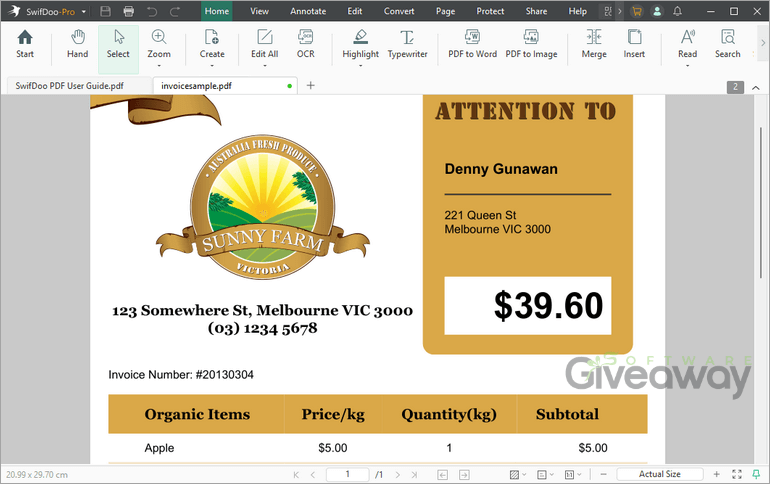
Task: Open the shopping cart icon
Action: pos(637,11)
